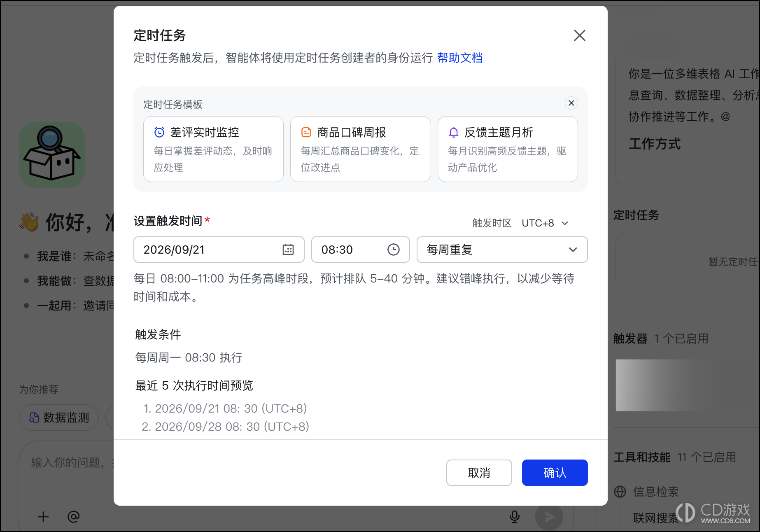The width and height of the screenshot is (760, 532).
Task: Click the send message arrow button
Action: click(x=549, y=517)
